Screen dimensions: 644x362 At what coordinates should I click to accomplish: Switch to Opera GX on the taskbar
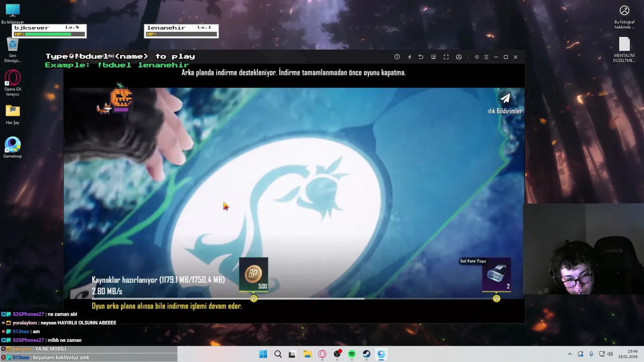coord(322,354)
